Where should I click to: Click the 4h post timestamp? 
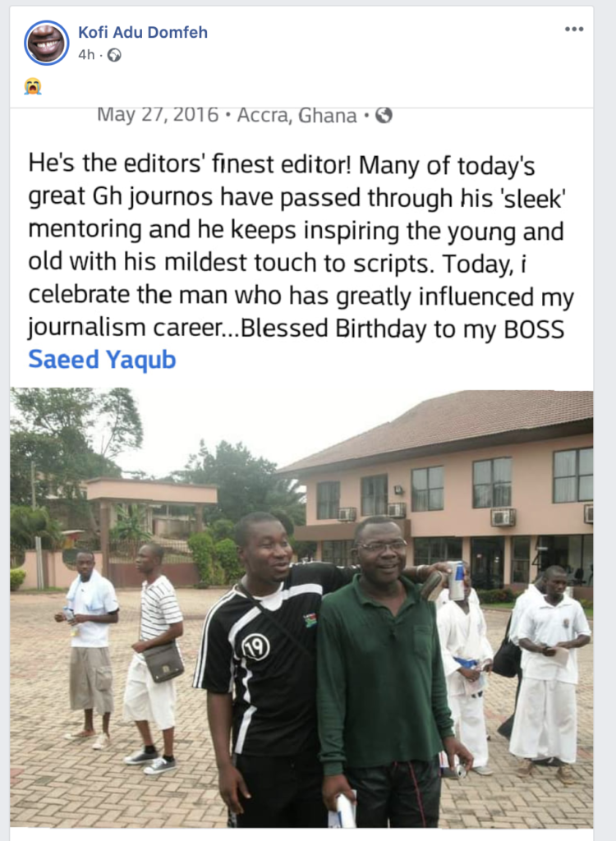pyautogui.click(x=86, y=55)
